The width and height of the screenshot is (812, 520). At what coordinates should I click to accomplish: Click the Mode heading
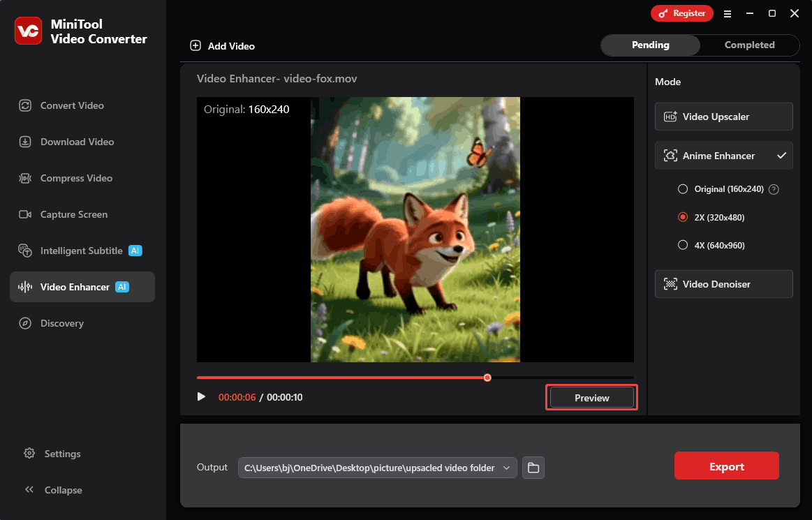click(668, 82)
